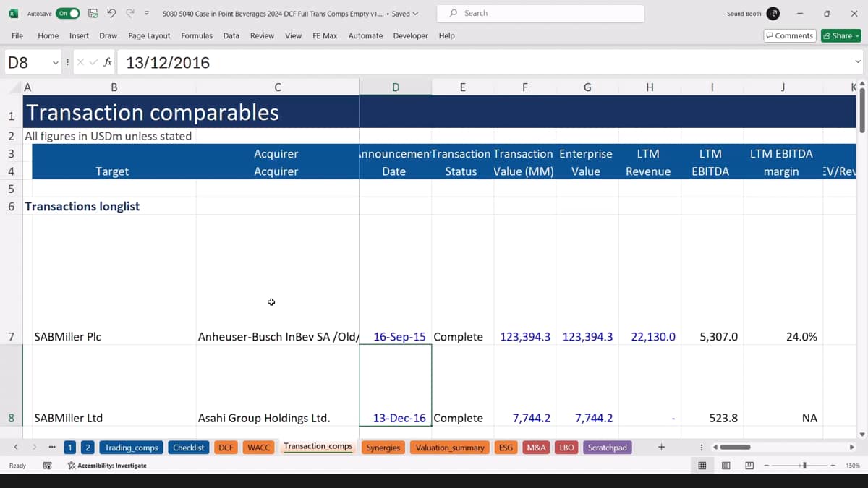Switch to the LBO sheet tab

[x=566, y=448]
